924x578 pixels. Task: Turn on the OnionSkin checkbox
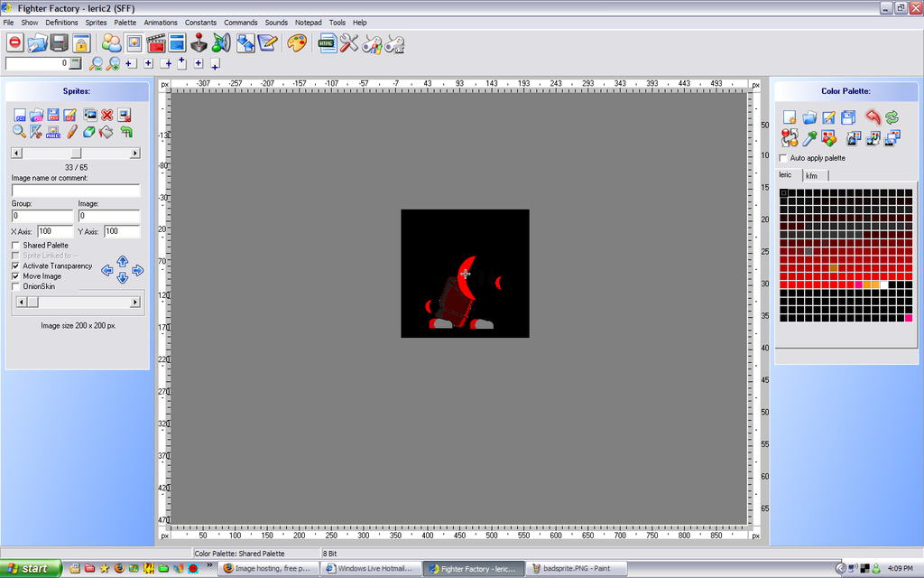tap(16, 286)
